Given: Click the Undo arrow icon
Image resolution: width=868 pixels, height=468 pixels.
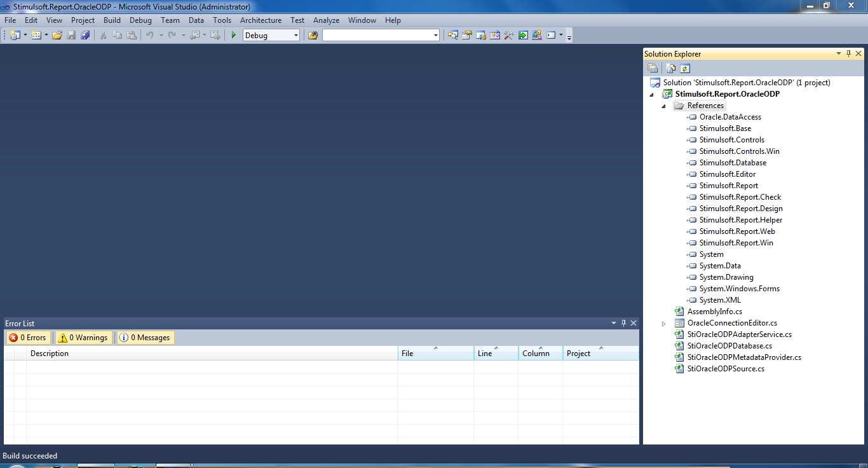Looking at the screenshot, I should [x=150, y=36].
